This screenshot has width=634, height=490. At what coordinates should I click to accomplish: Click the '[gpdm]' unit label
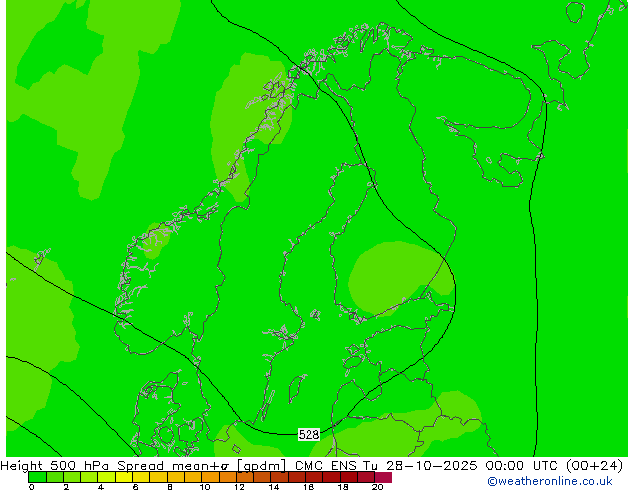click(262, 466)
